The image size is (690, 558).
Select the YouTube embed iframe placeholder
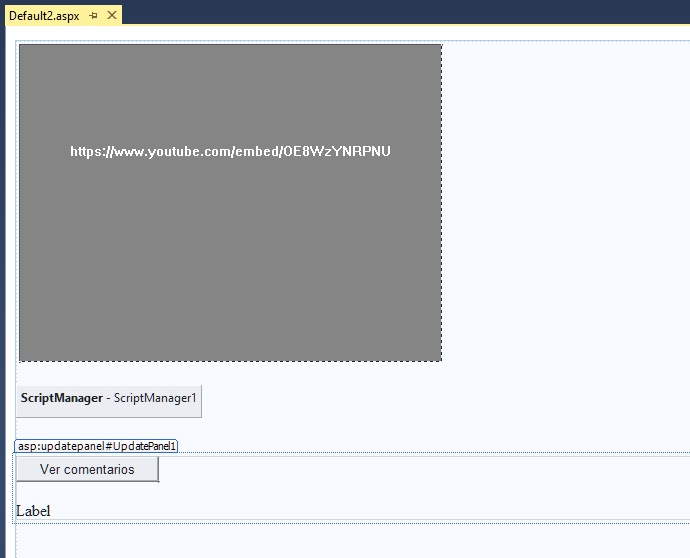click(230, 203)
